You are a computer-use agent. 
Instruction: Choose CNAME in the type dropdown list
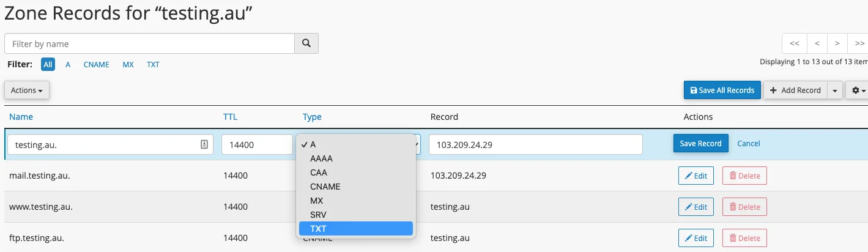point(325,187)
